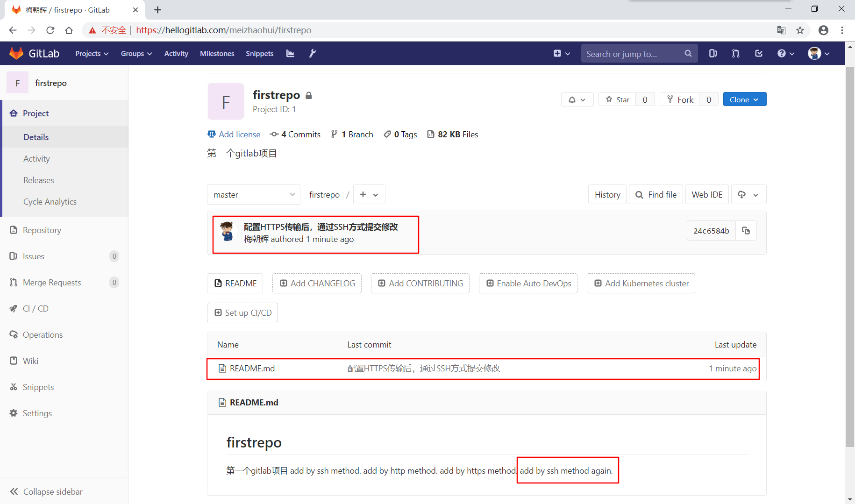Open the Web IDE
Image resolution: width=855 pixels, height=504 pixels.
707,194
